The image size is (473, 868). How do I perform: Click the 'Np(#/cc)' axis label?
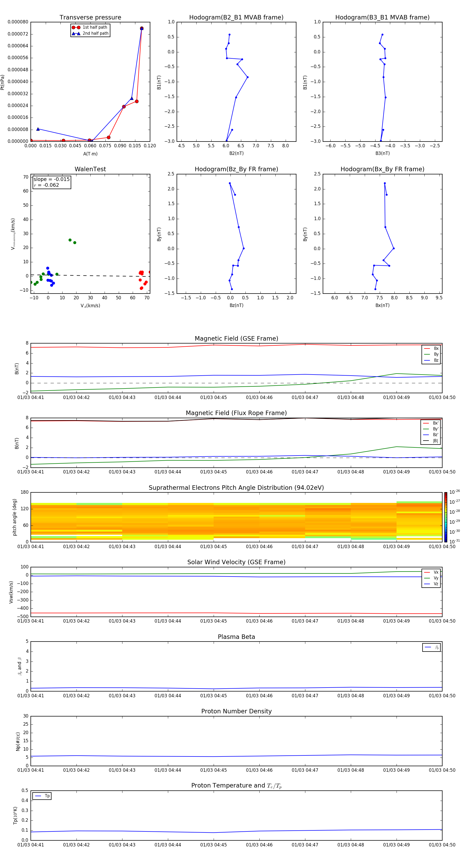(x=18, y=741)
